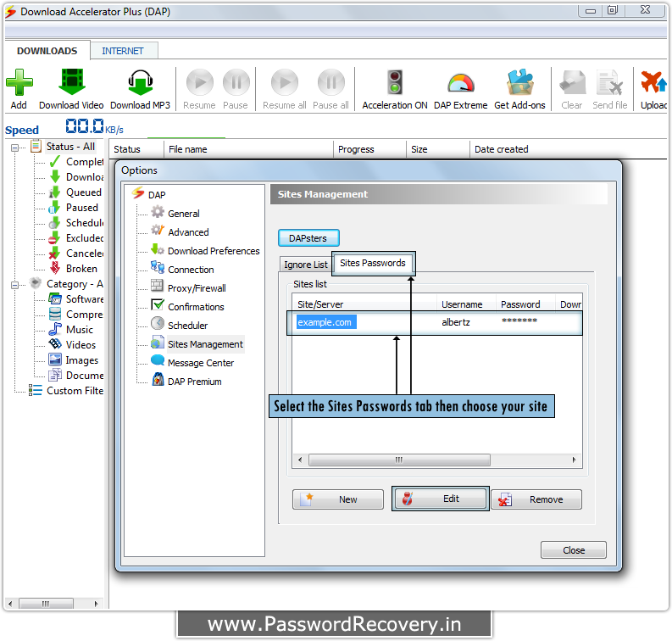Open DAP Extreme speedometer icon
This screenshot has width=672, height=641.
[461, 83]
